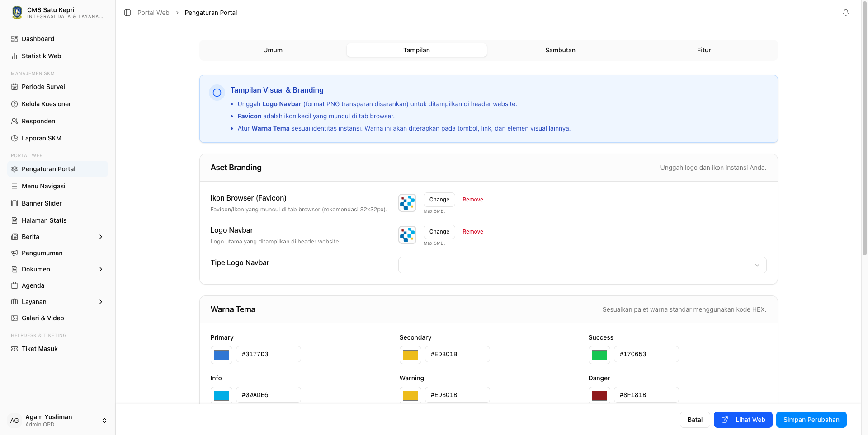Pick the Danger color swatch
The height and width of the screenshot is (435, 868).
click(x=599, y=395)
